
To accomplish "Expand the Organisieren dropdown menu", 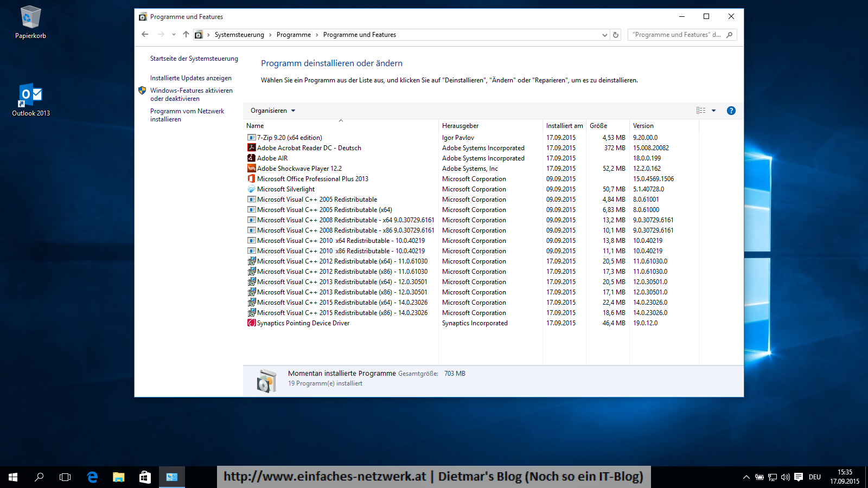I will pos(273,111).
